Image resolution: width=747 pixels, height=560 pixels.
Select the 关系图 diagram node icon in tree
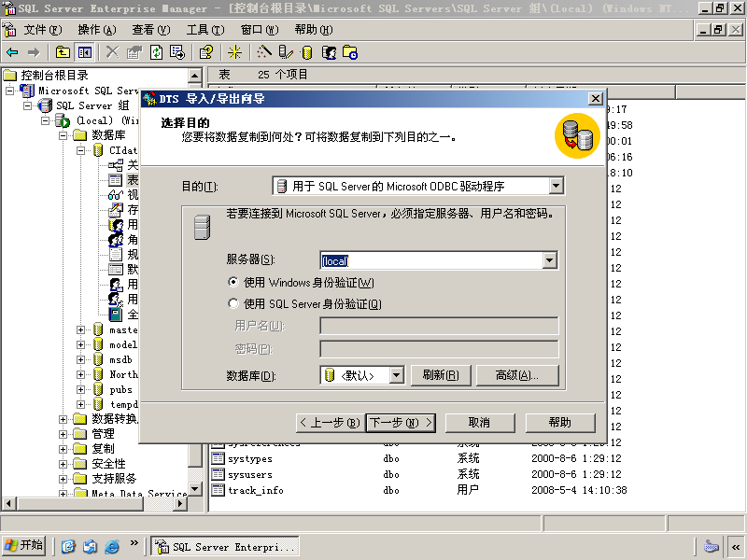click(x=115, y=165)
